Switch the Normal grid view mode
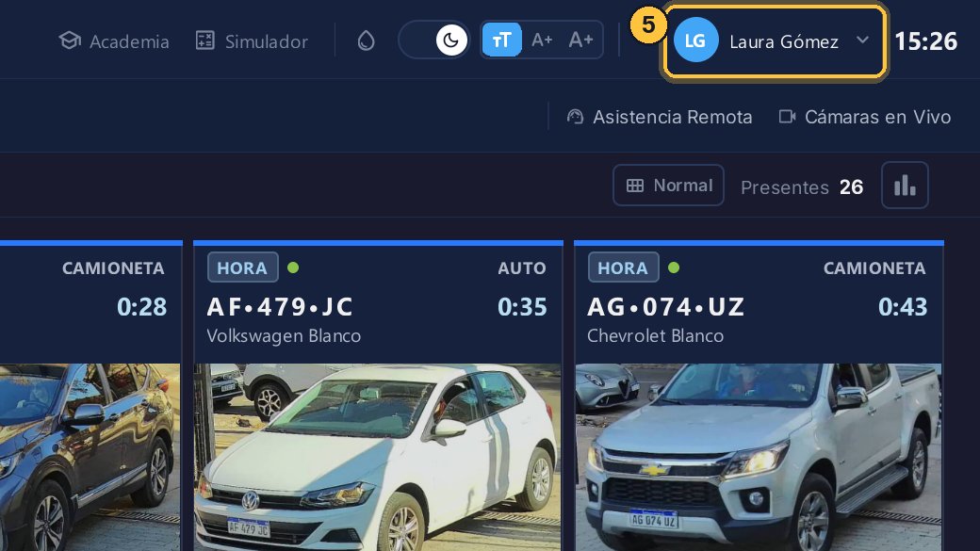Viewport: 980px width, 551px height. pos(668,185)
